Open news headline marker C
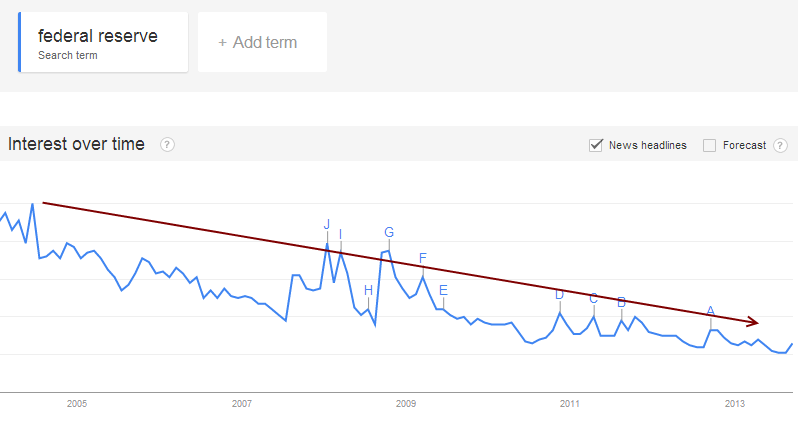The image size is (805, 421). tap(593, 298)
